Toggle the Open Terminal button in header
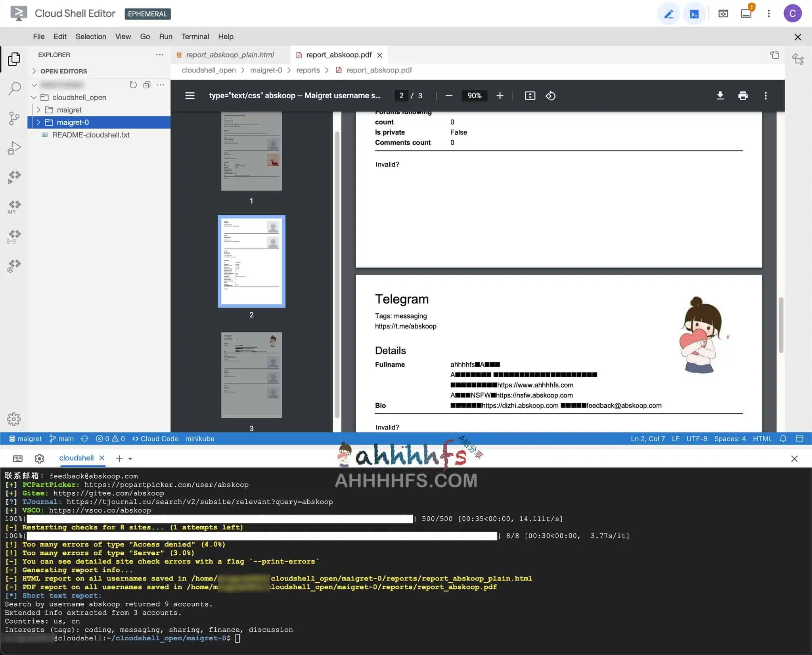Image resolution: width=812 pixels, height=655 pixels. tap(694, 14)
